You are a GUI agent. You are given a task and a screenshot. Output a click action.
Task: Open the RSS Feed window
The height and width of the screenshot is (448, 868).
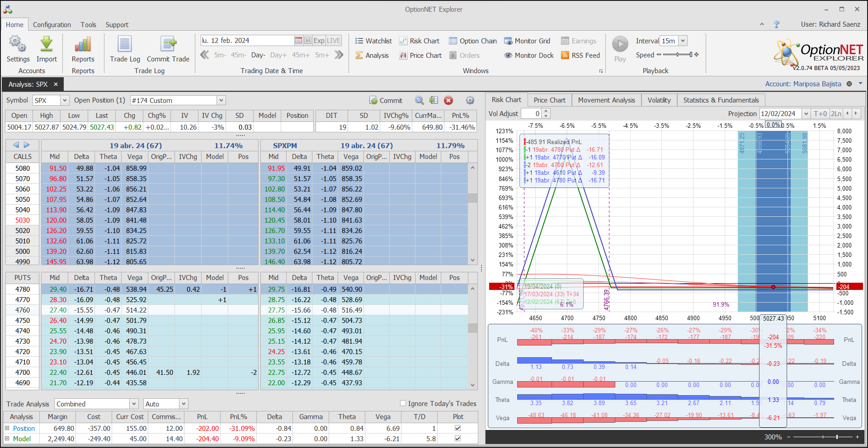(580, 56)
